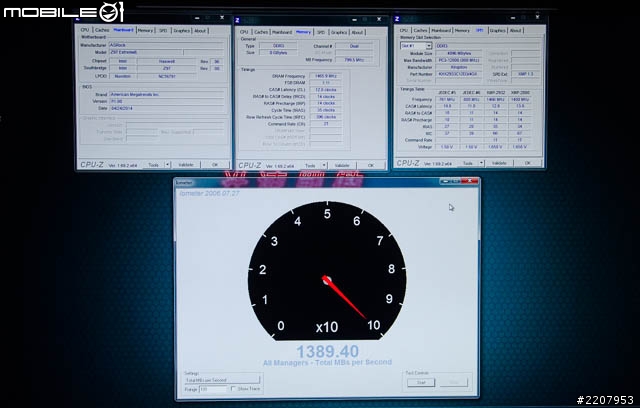Minimize the Memory CPU-Z window
Image resolution: width=640 pixels, height=408 pixels.
tap(354, 20)
